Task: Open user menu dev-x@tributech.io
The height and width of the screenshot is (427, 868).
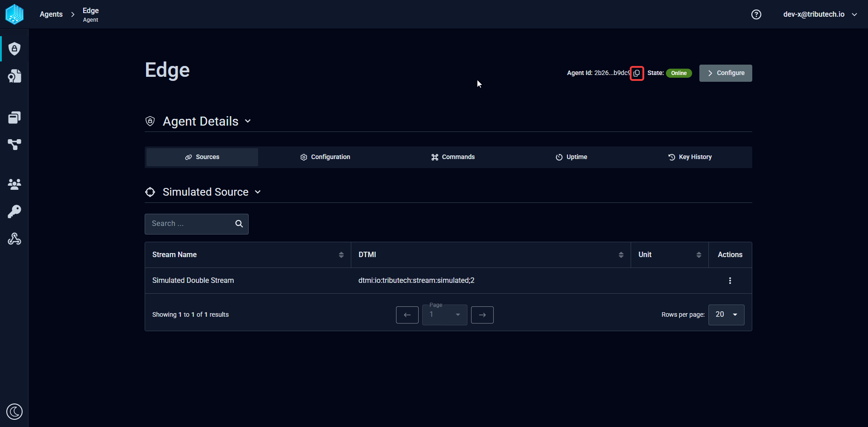Action: 820,14
